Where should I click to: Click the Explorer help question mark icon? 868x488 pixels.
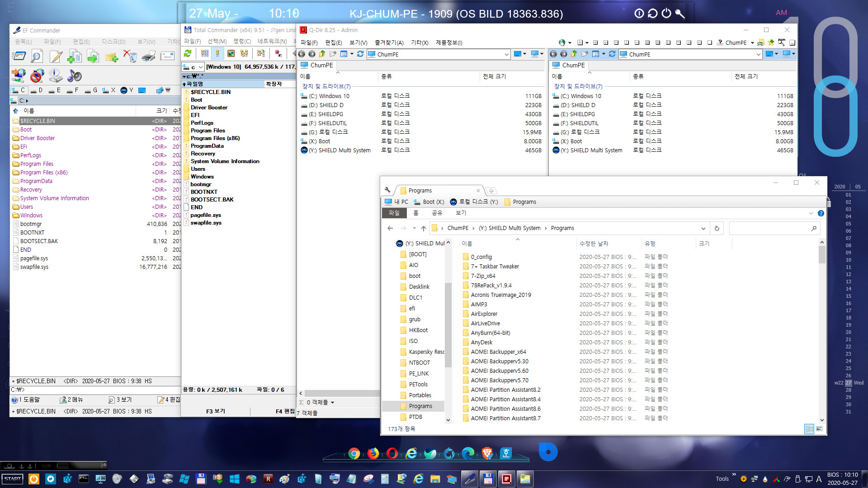coord(821,213)
